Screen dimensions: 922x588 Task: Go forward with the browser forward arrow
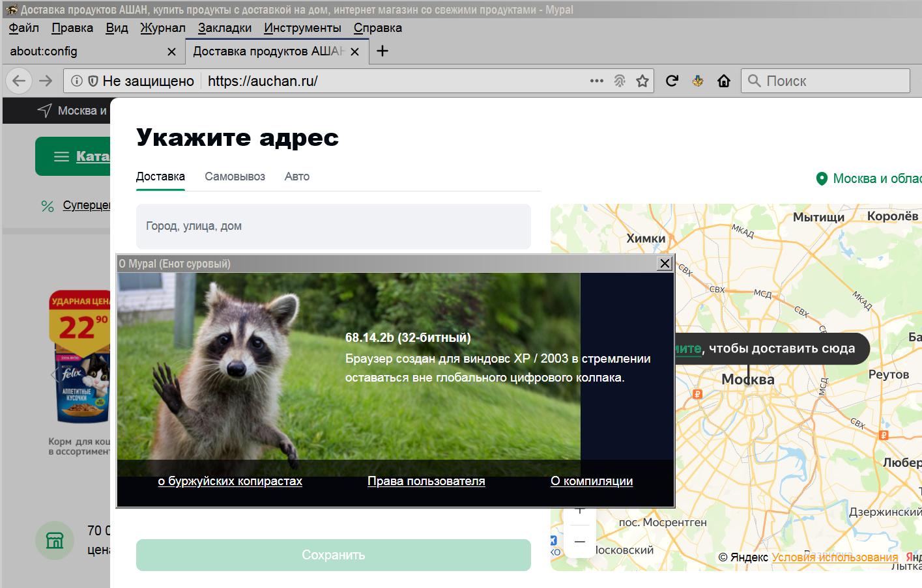click(46, 81)
